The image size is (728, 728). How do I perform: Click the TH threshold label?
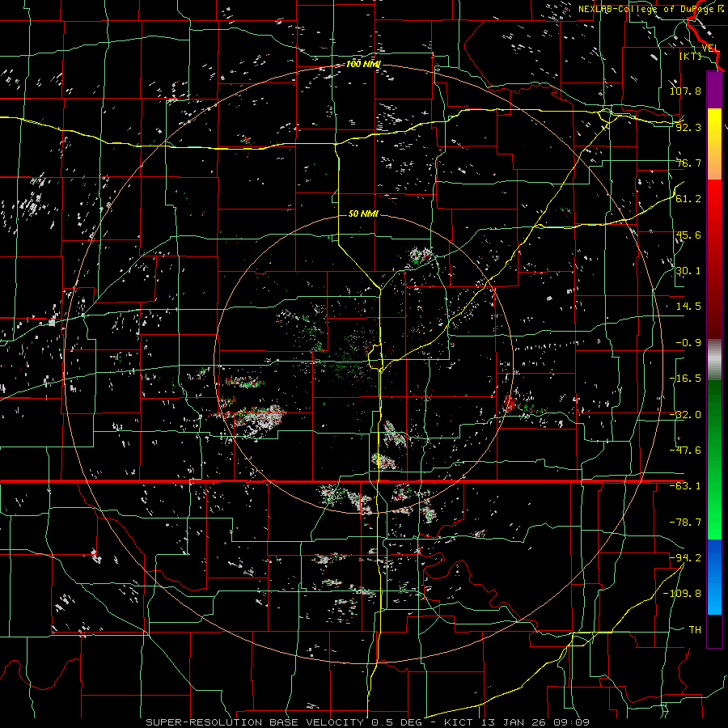695,629
